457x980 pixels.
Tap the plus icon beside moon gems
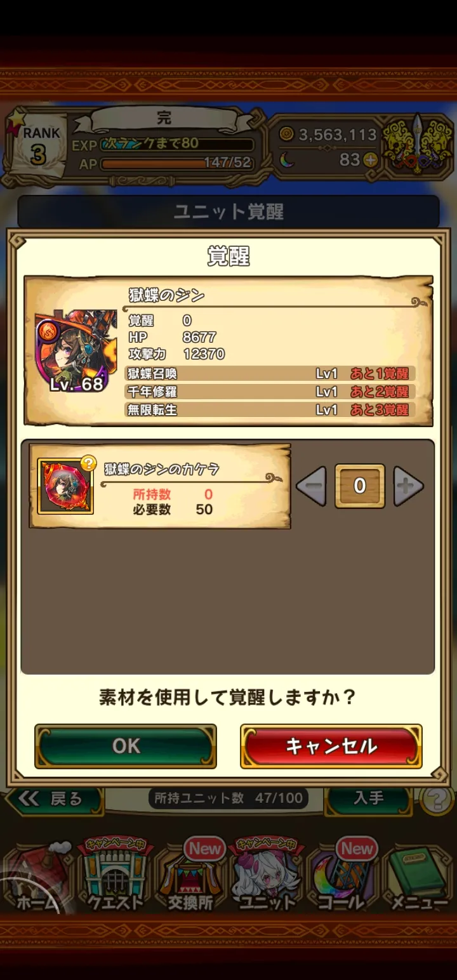click(x=371, y=161)
